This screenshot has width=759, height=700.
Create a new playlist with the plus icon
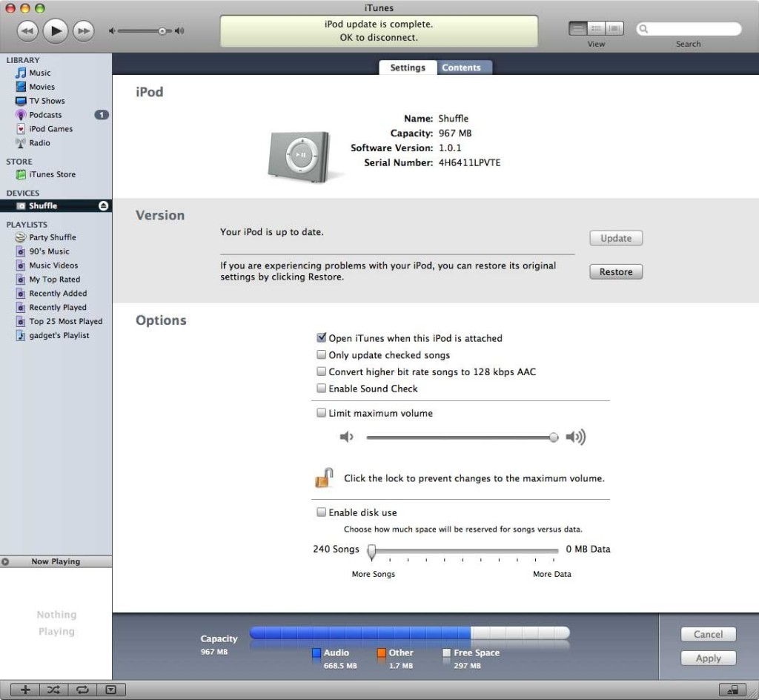pos(24,690)
